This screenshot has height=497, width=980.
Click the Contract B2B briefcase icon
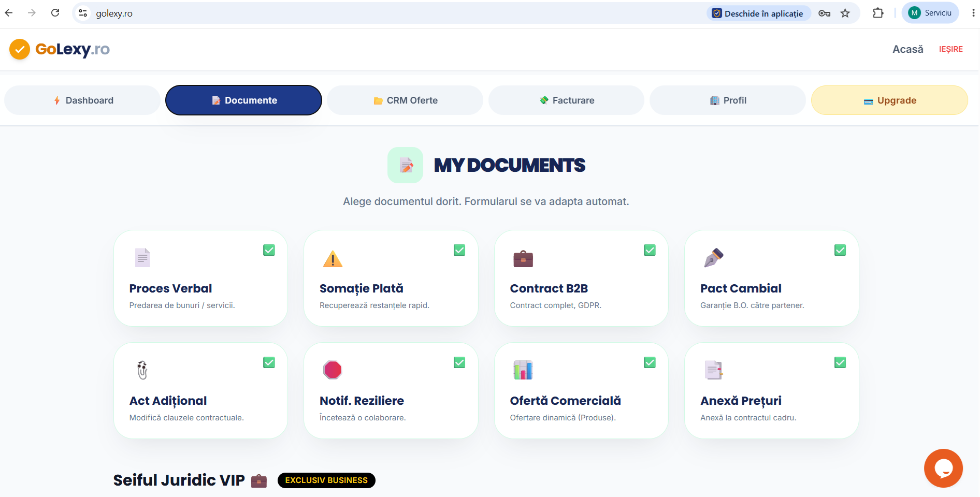tap(523, 258)
